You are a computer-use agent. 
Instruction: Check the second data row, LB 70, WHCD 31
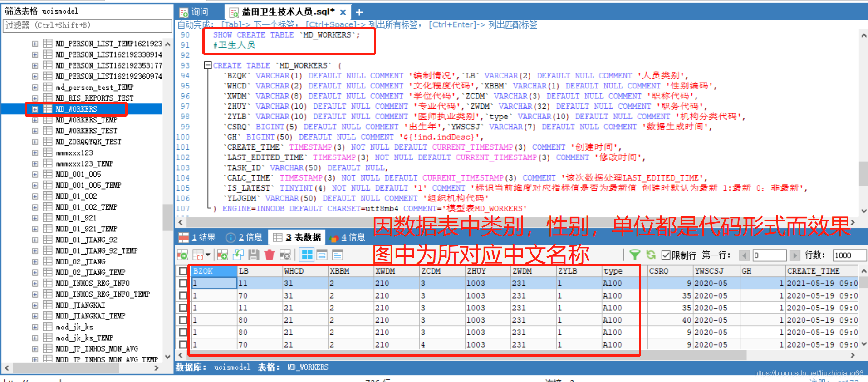click(183, 295)
